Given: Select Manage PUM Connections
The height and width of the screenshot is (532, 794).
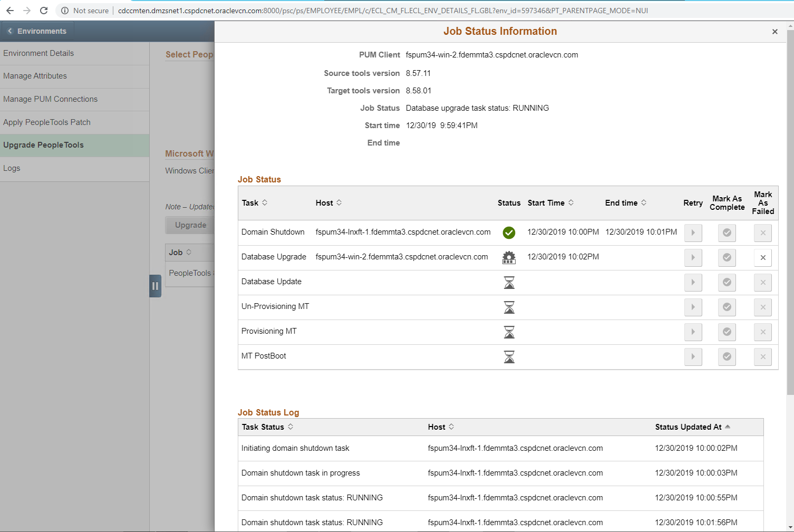Looking at the screenshot, I should tap(50, 99).
